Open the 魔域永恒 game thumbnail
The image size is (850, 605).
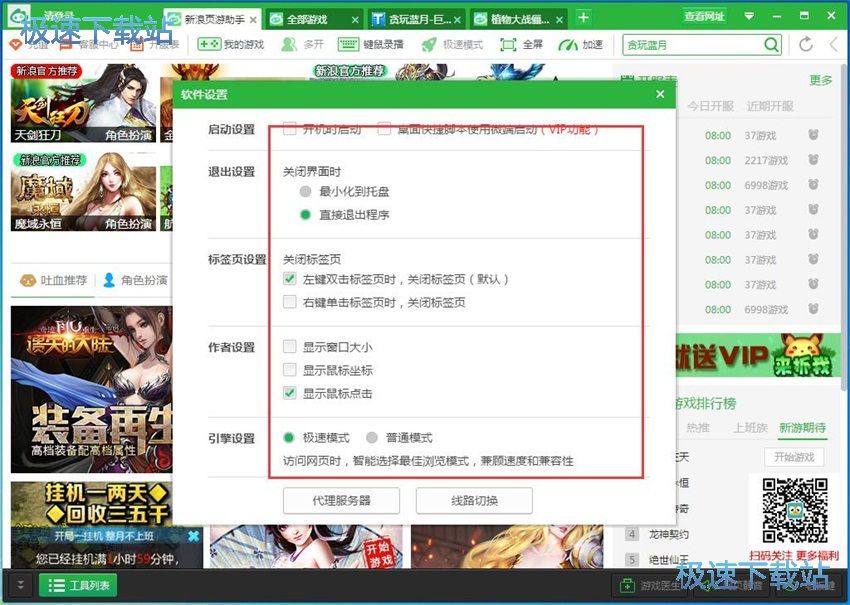click(x=83, y=191)
